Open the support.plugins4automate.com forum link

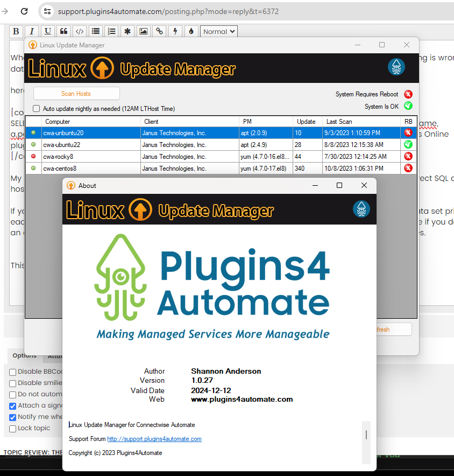point(154,439)
